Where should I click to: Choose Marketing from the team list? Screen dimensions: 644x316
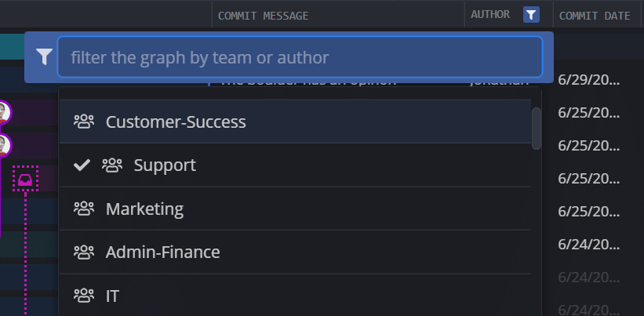pos(144,209)
